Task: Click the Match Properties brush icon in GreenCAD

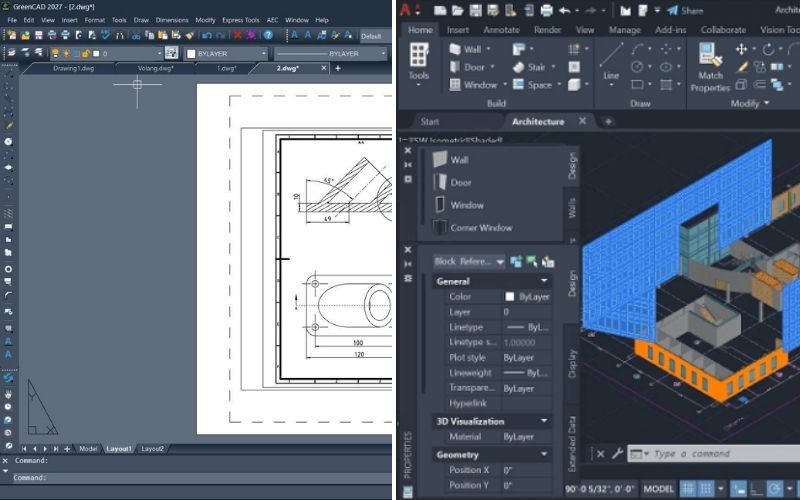Action: click(190, 35)
